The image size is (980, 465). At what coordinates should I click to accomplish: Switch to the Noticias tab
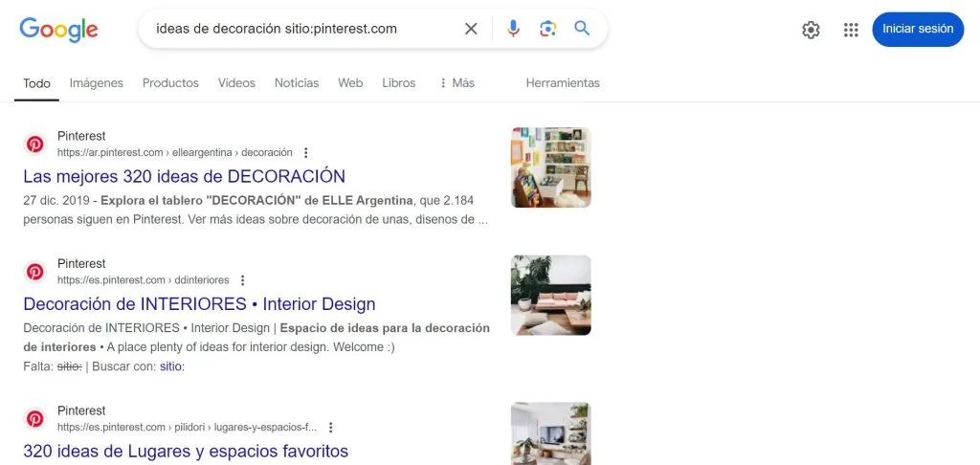tap(297, 82)
